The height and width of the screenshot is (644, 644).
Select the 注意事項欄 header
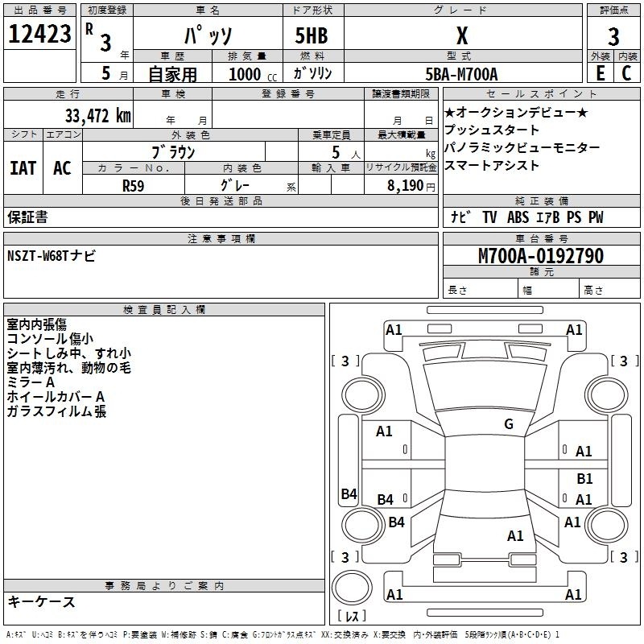pyautogui.click(x=221, y=238)
